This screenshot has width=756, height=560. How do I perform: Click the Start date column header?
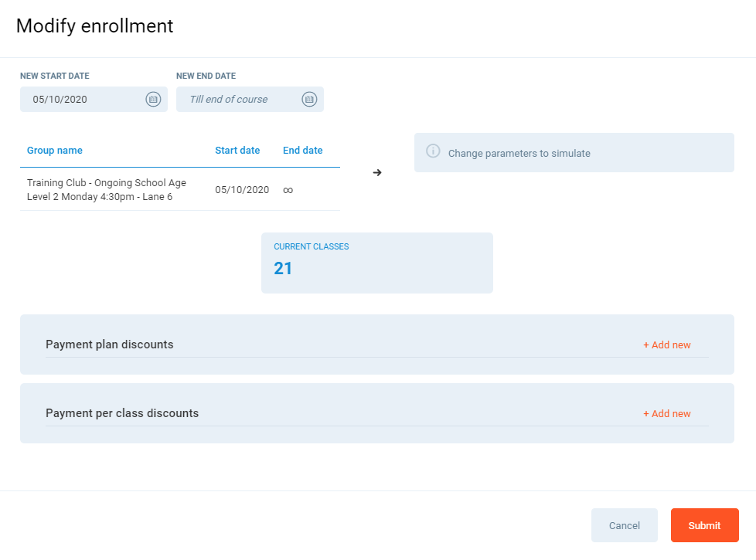point(237,151)
